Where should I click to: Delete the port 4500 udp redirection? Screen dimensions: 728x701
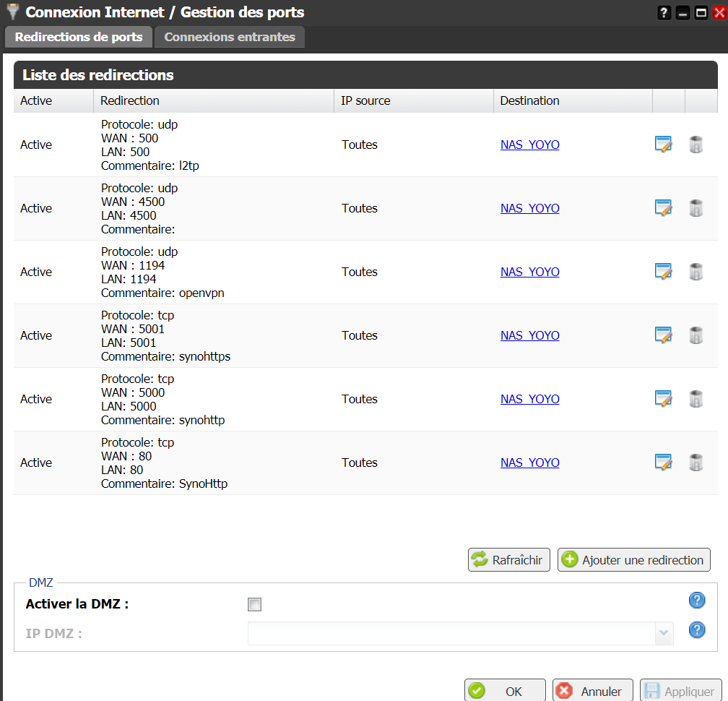click(695, 208)
